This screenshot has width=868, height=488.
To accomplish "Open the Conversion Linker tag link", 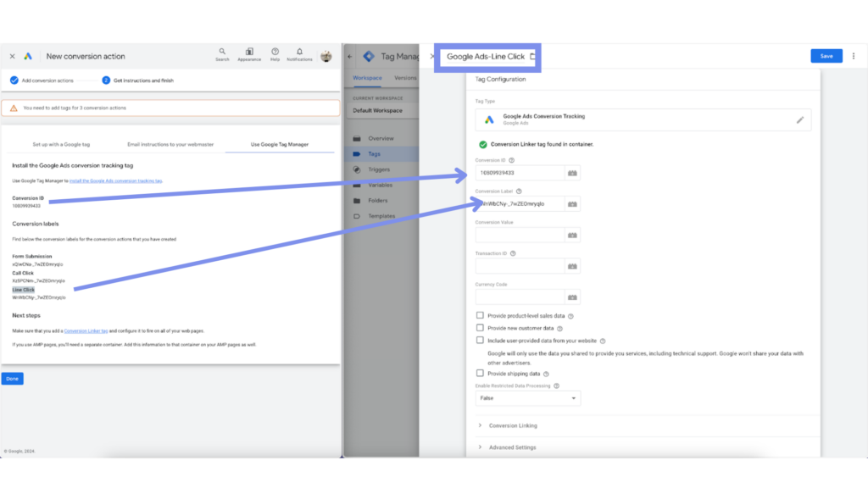I will click(x=86, y=331).
